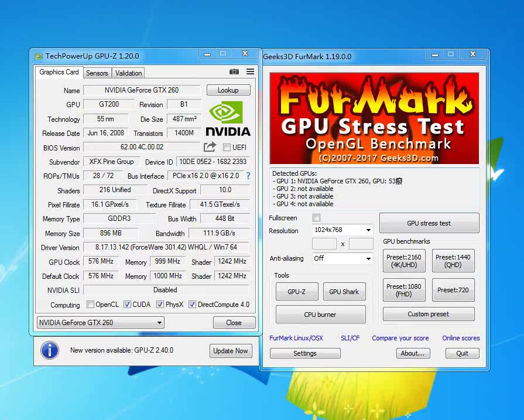Click the Bandwidth value 111.9 GB/s
This screenshot has height=420, width=524.
(x=219, y=233)
